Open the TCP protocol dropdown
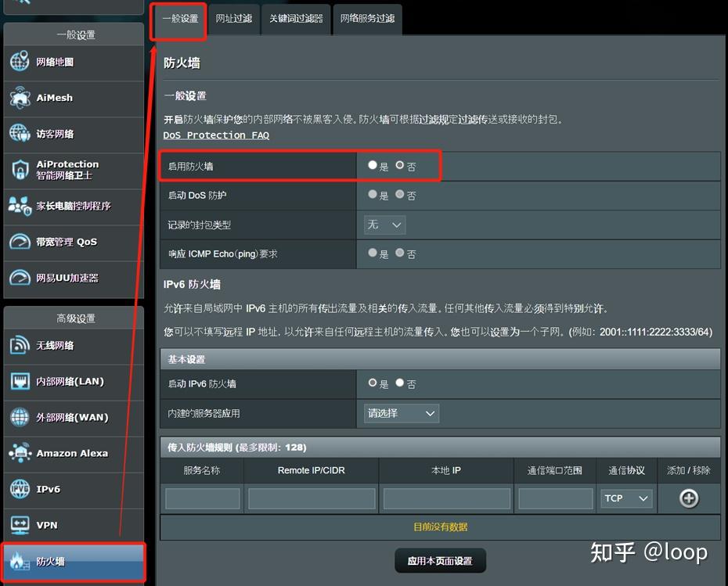This screenshot has width=728, height=586. pyautogui.click(x=625, y=498)
